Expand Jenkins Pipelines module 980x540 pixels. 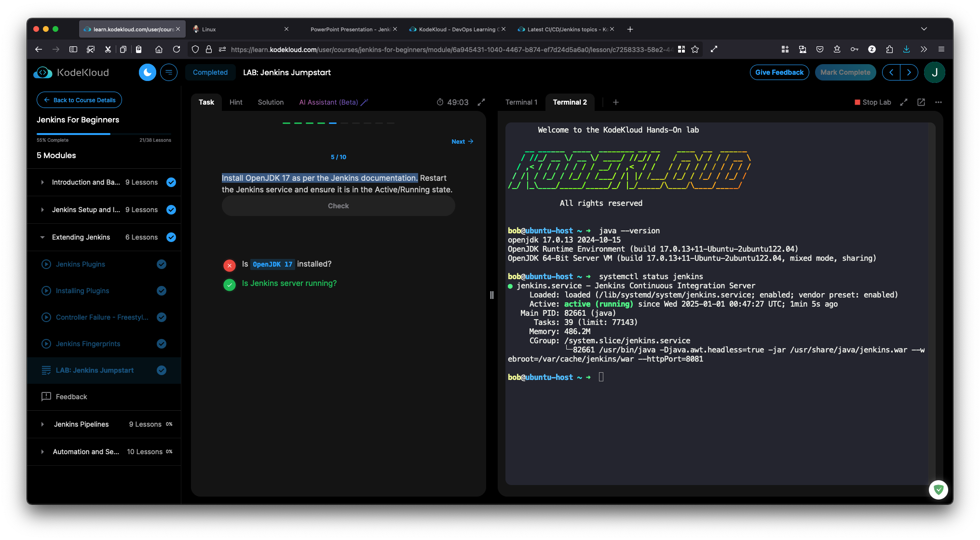tap(42, 424)
